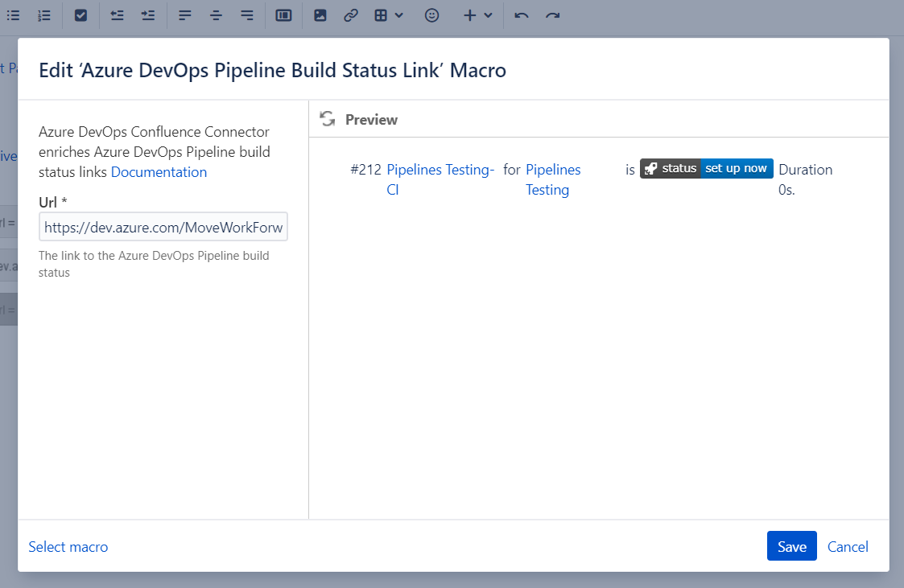Insert a task list checkbox item
This screenshot has width=904, height=588.
click(x=80, y=15)
